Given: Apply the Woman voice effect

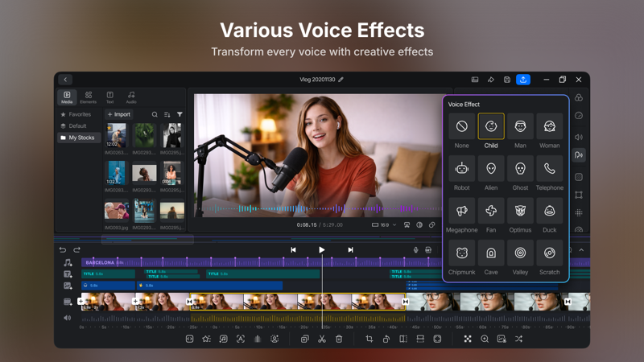Looking at the screenshot, I should (550, 126).
